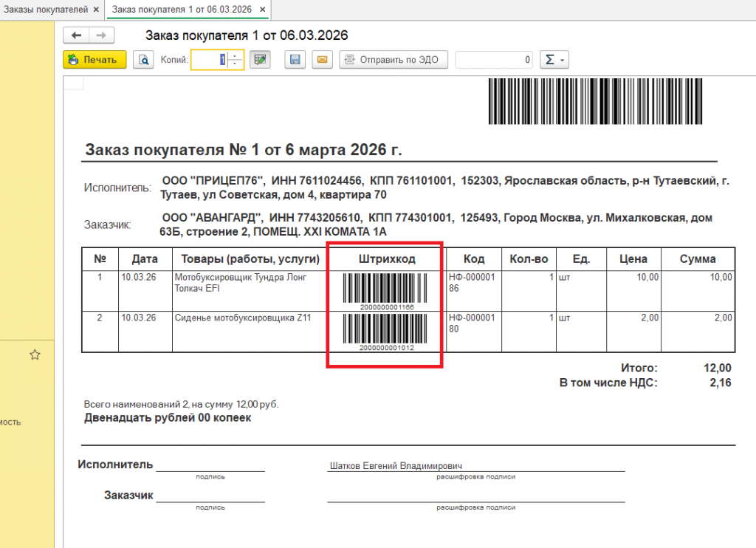Save the document with the floppy disk icon
756x548 pixels.
pos(295,60)
